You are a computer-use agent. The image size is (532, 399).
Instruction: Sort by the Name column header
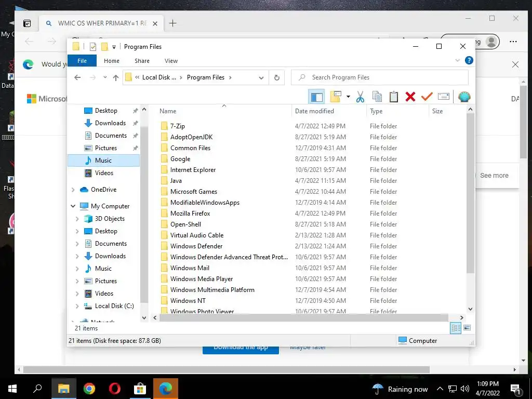click(224, 111)
